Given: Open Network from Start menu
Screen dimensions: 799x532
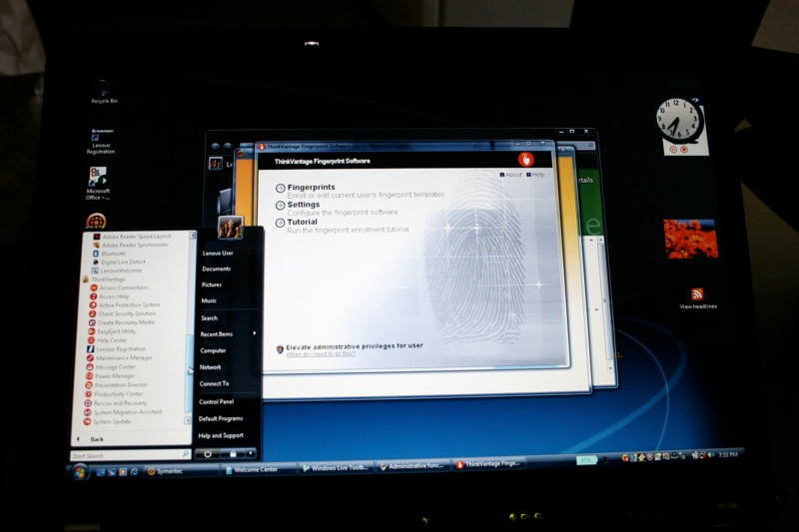Looking at the screenshot, I should [x=210, y=367].
